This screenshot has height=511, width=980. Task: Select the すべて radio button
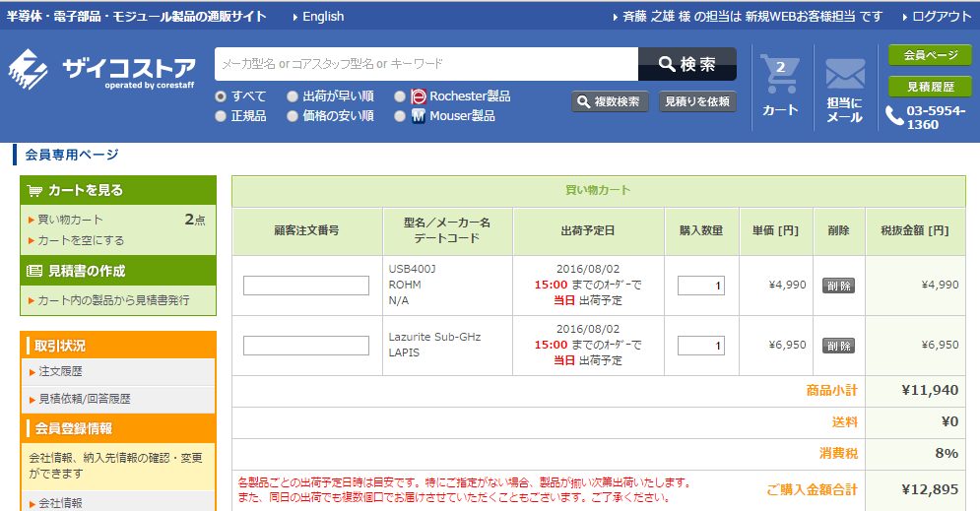click(x=221, y=96)
